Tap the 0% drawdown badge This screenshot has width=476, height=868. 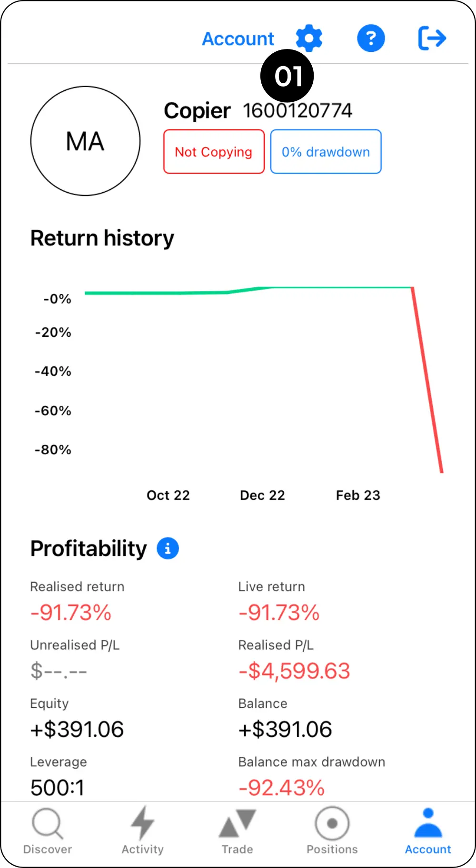coord(326,152)
